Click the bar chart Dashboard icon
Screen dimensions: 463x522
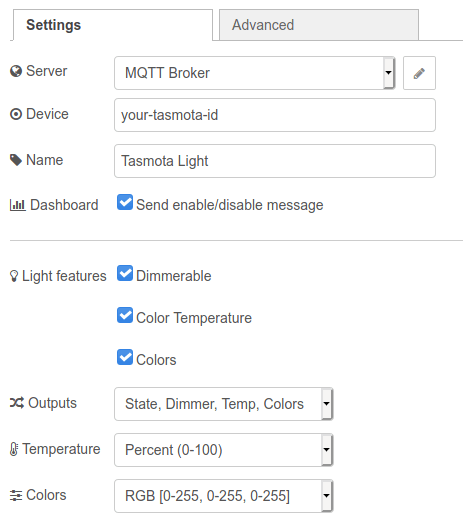click(17, 205)
